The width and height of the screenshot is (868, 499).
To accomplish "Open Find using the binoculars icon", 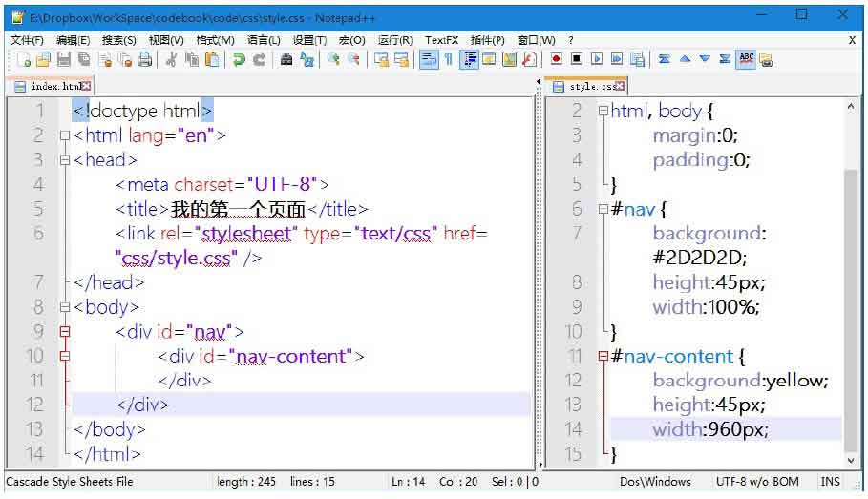I will [x=286, y=59].
